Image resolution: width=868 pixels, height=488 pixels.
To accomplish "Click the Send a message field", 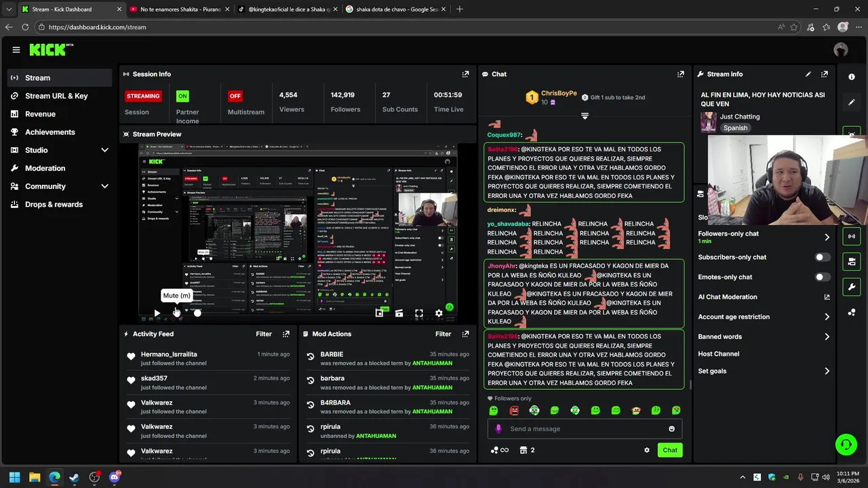I will pos(585,428).
